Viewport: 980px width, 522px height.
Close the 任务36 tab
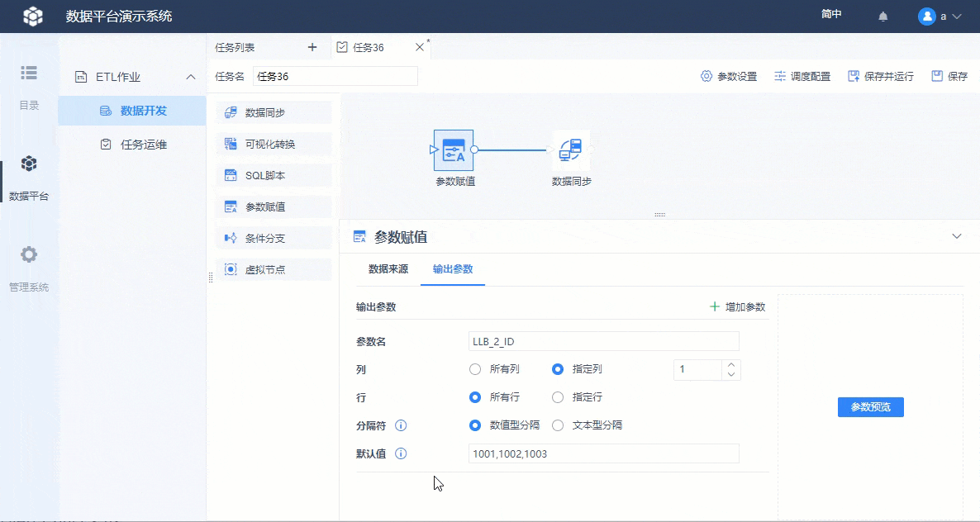[420, 47]
